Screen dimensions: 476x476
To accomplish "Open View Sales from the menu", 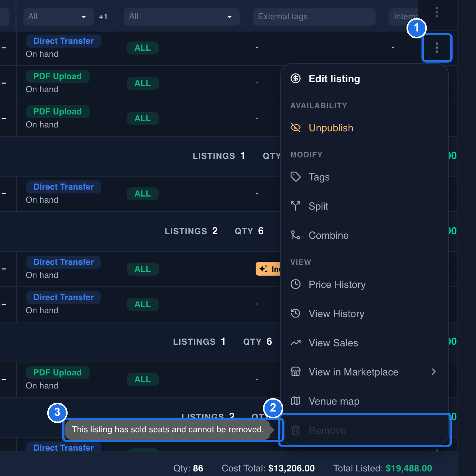I will point(365,343).
